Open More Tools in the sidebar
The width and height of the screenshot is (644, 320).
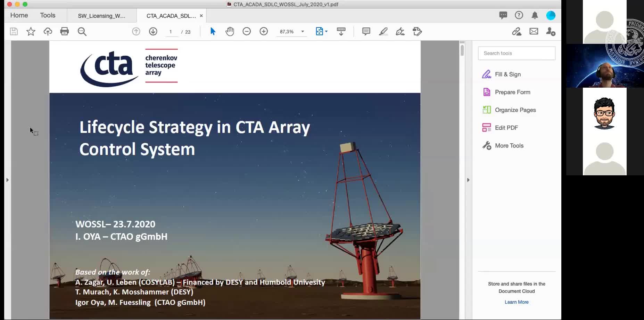click(x=509, y=145)
